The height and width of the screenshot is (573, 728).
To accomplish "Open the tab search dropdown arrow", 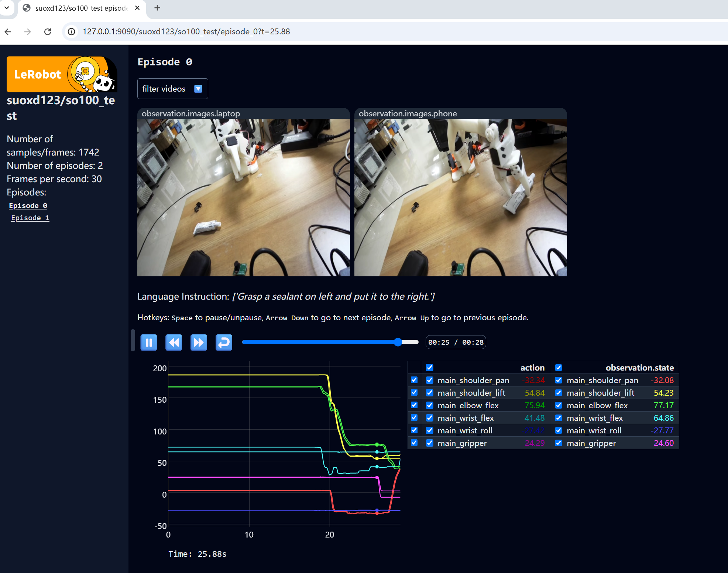I will click(x=7, y=8).
